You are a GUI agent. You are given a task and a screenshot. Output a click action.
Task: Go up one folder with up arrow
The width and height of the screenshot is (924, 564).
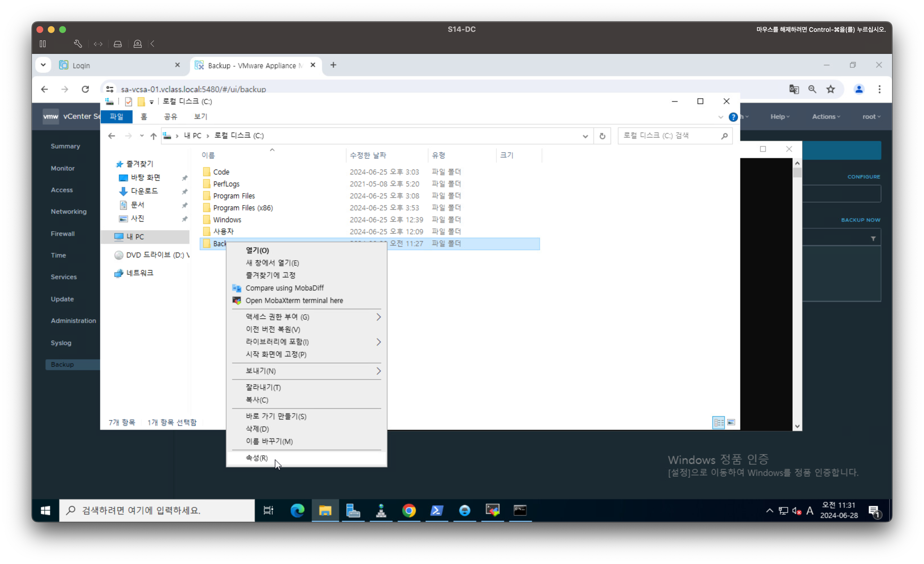pos(153,136)
